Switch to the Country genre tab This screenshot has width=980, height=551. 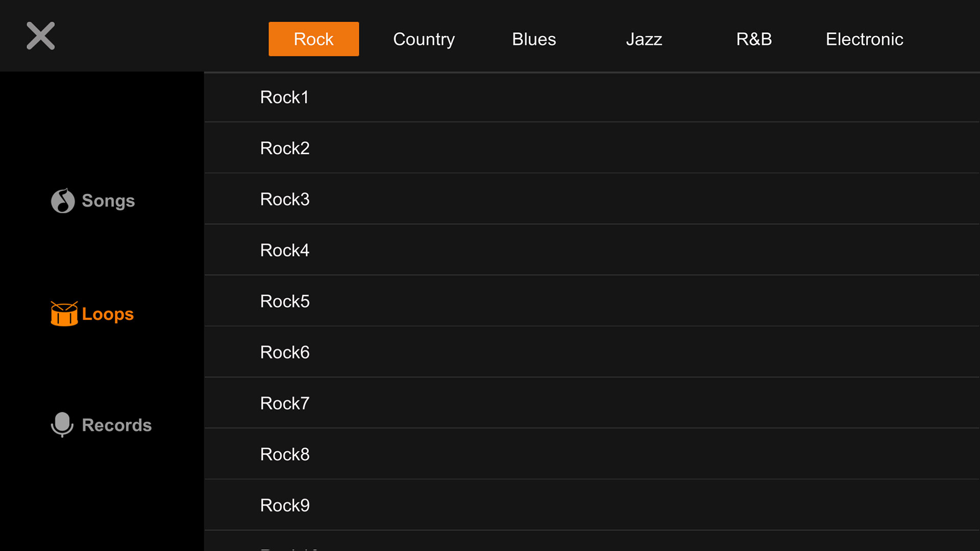(424, 39)
